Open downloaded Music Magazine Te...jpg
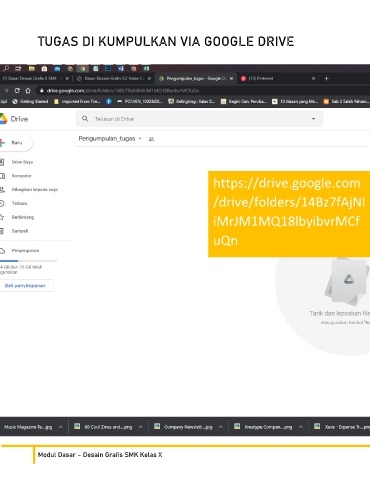Image resolution: width=370 pixels, height=480 pixels. (x=28, y=427)
